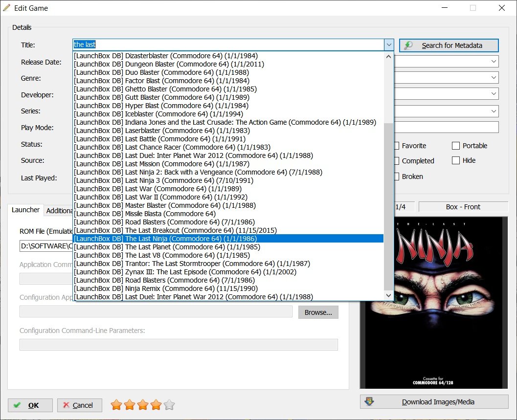The height and width of the screenshot is (420, 517).
Task: Click the pencil icon in title bar
Action: pyautogui.click(x=6, y=8)
